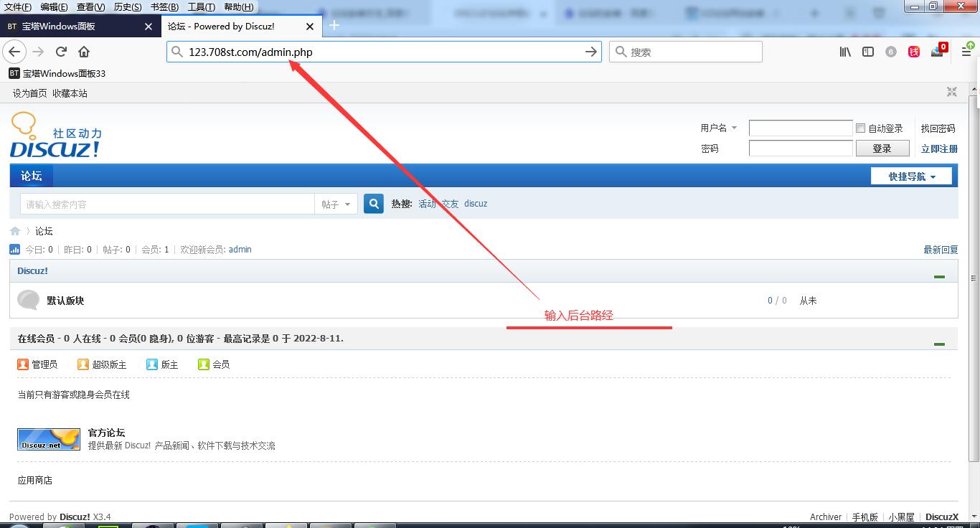
Task: Select the 论坛 - Powered by Discuz! tab
Action: pyautogui.click(x=240, y=27)
